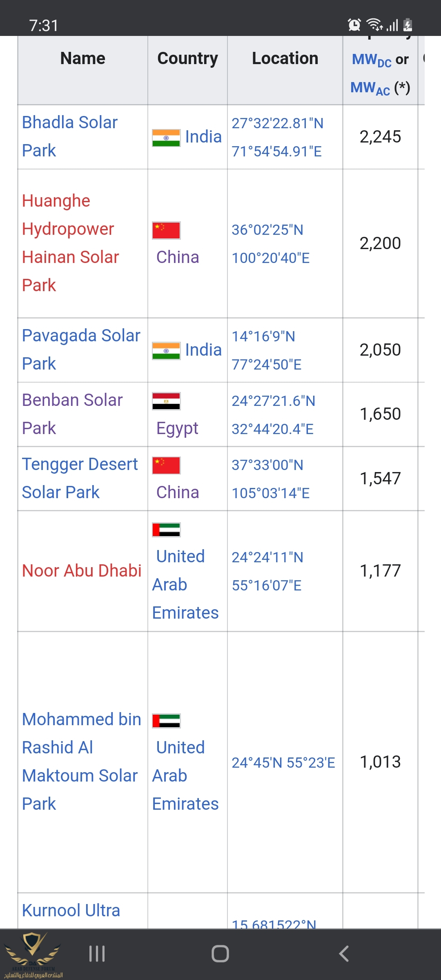Image resolution: width=441 pixels, height=980 pixels.
Task: Tap India flag in Pavagada row
Action: tap(166, 351)
